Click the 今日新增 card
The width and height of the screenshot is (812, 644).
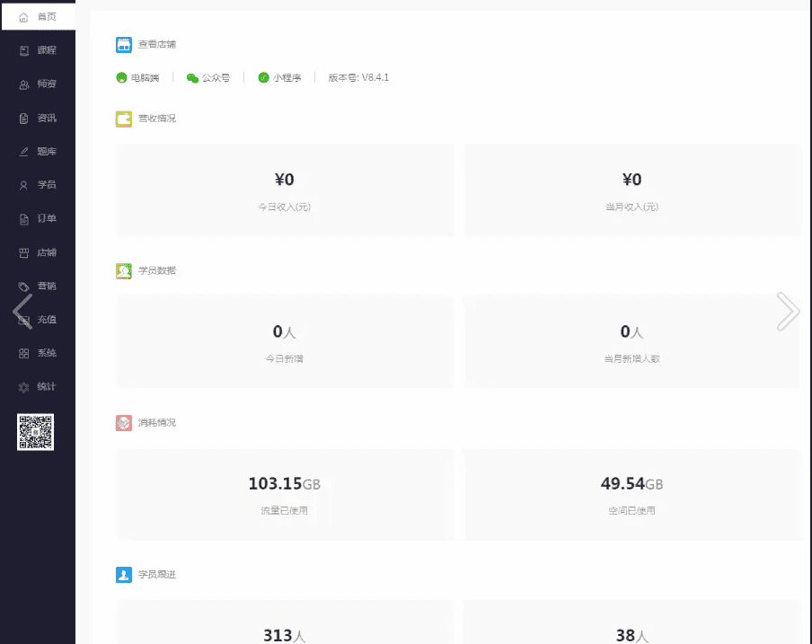point(285,341)
